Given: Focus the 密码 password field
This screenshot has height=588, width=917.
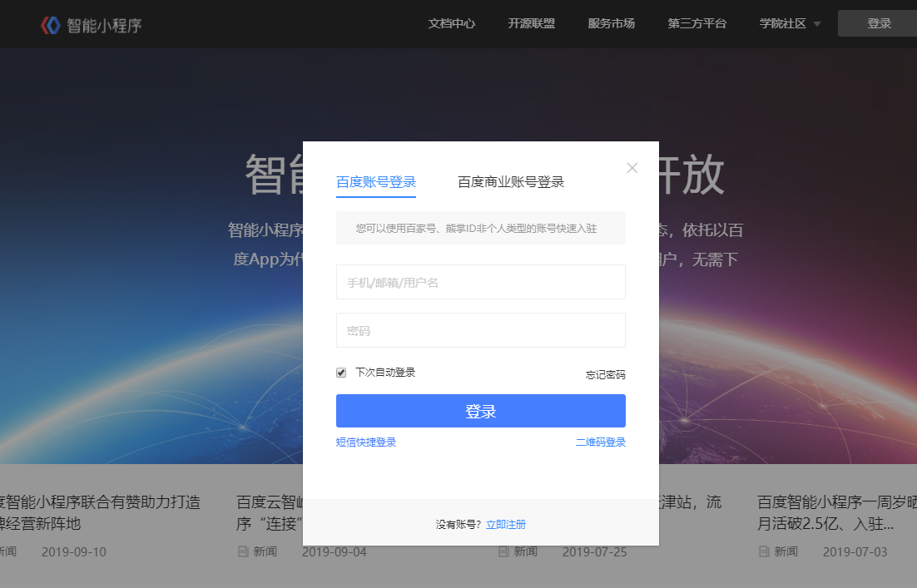Looking at the screenshot, I should (481, 330).
